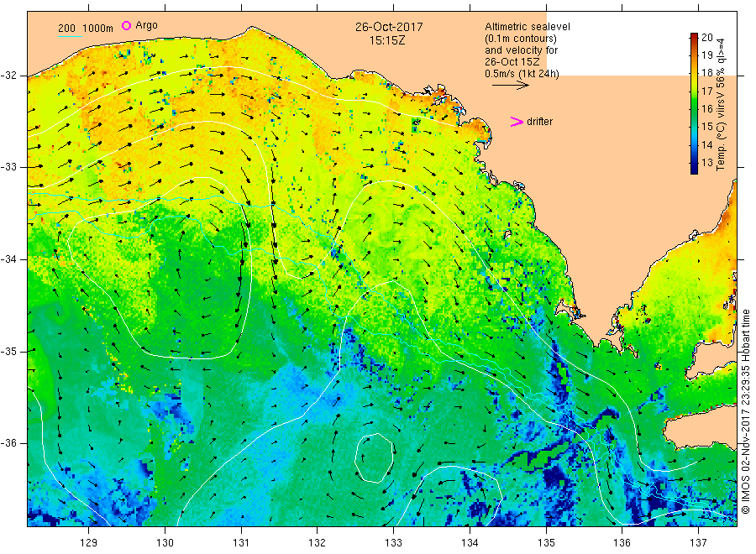
Task: Click latitude label -32
Action: pyautogui.click(x=8, y=76)
